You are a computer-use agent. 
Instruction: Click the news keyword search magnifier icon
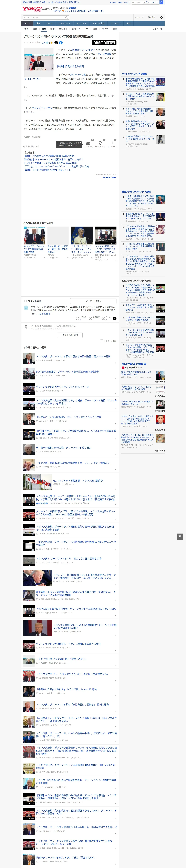pos(66,17)
